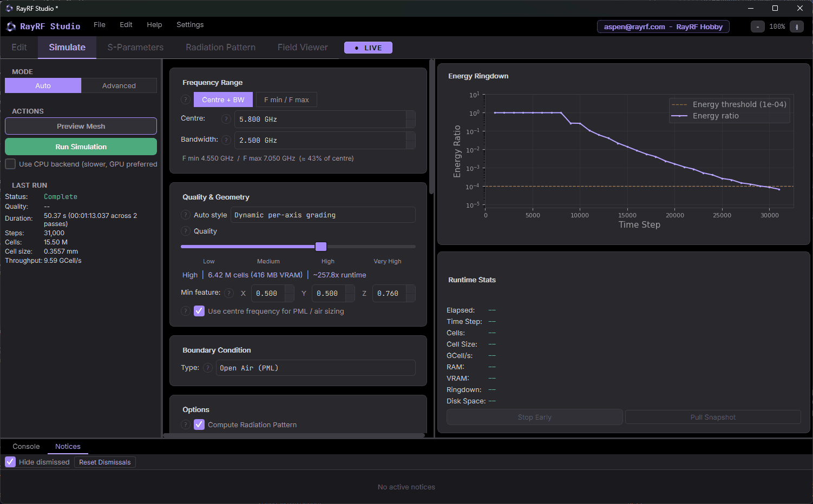The width and height of the screenshot is (813, 504).
Task: Open help for the PML / air sizing option
Action: pyautogui.click(x=186, y=311)
